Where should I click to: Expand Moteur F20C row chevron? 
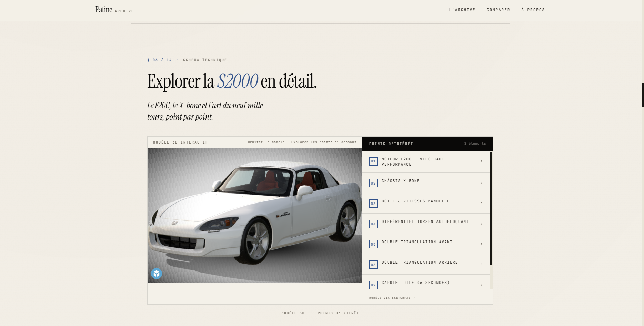[x=482, y=161]
